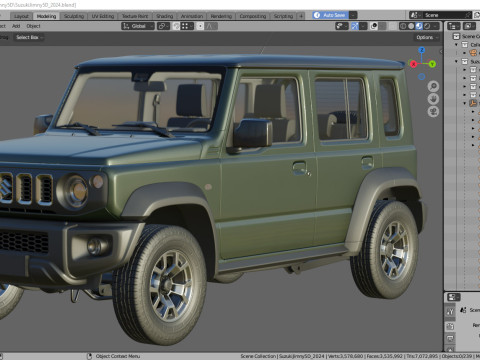Collapse the Suzuki collection in outliner
Viewport: 480px width, 360px height.
click(x=456, y=61)
